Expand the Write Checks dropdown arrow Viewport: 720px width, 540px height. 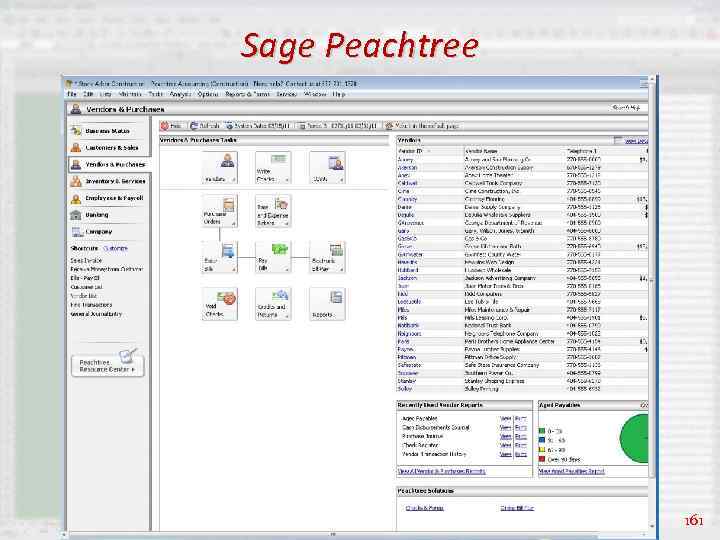click(x=287, y=180)
